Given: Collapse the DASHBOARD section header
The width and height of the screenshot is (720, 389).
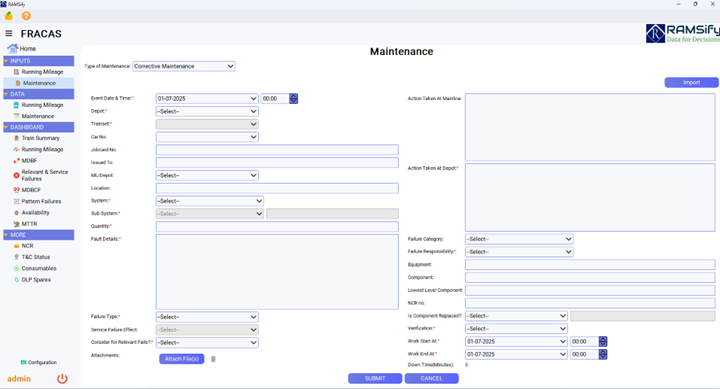Looking at the screenshot, I should tap(39, 127).
